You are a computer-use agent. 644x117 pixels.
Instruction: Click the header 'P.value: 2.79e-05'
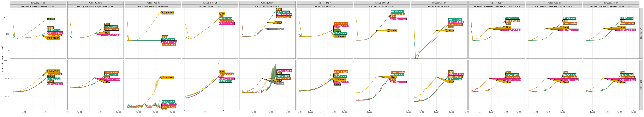coord(38,3)
